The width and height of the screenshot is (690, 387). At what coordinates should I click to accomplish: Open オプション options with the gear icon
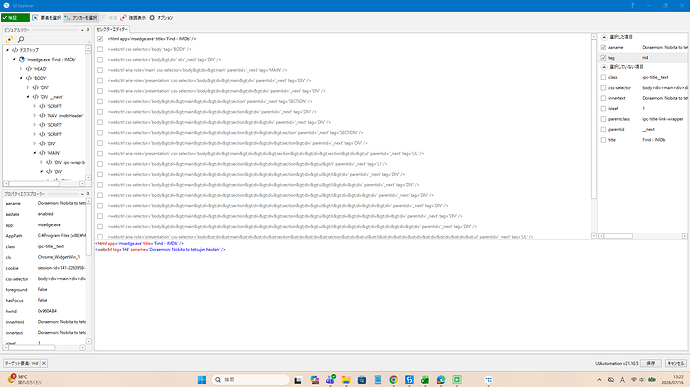(161, 18)
